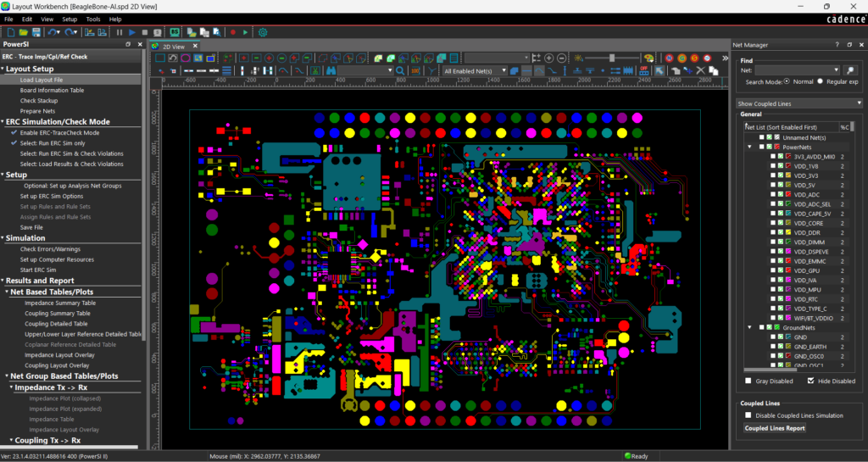Check the white checkbox for the GND net

point(773,337)
